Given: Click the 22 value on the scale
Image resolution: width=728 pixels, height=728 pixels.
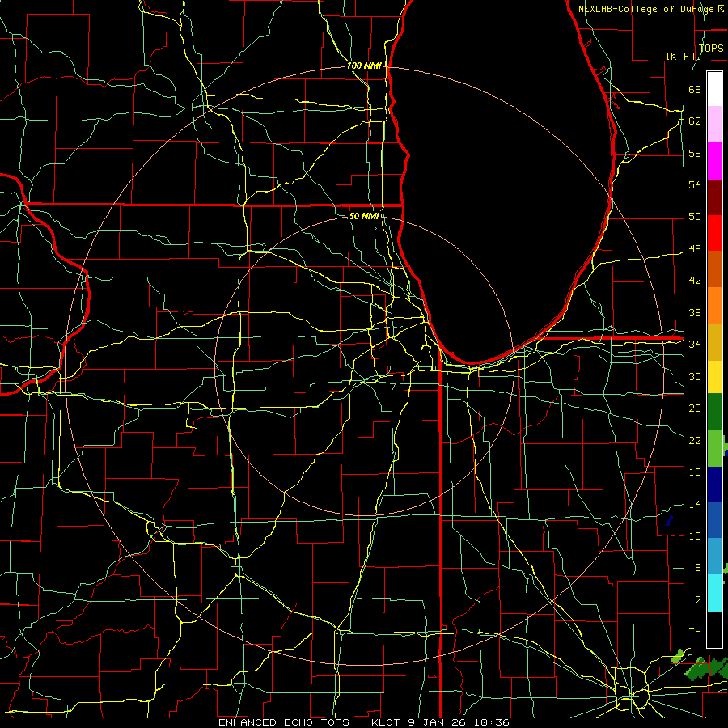Looking at the screenshot, I should click(695, 440).
